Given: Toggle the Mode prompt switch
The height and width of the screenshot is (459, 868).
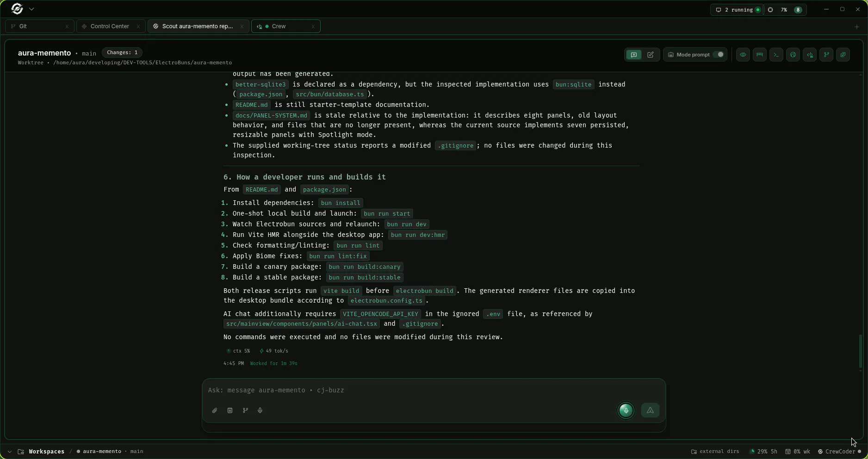Looking at the screenshot, I should point(719,55).
